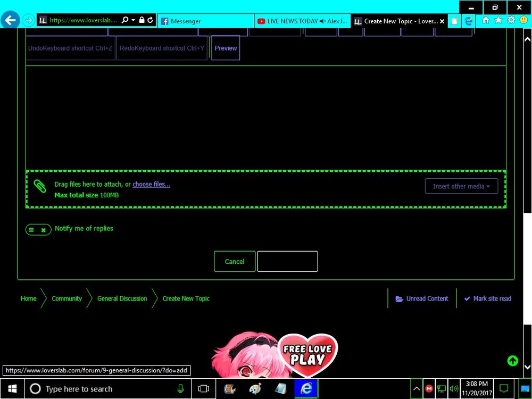
Task: Go back with the browser back arrow
Action: click(10, 20)
